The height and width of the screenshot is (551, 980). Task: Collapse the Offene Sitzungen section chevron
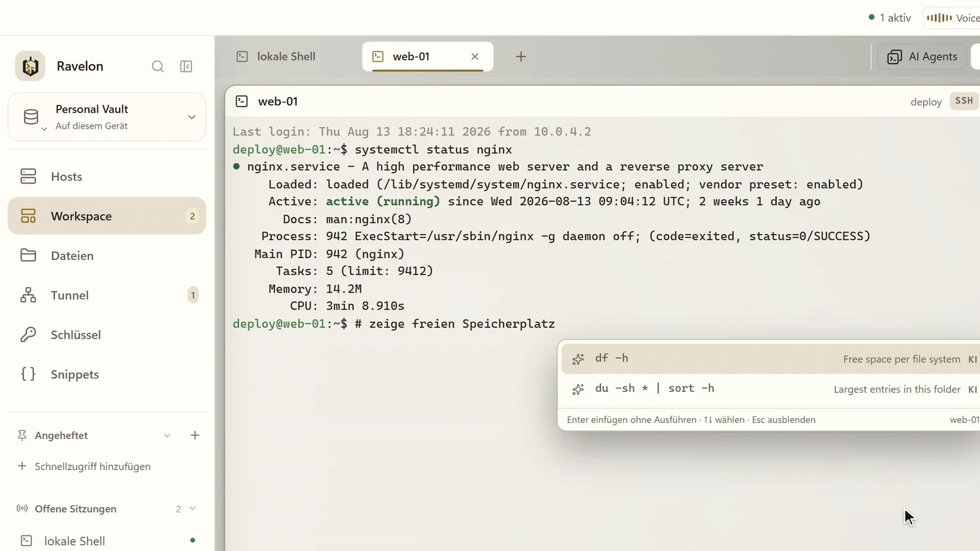click(193, 508)
